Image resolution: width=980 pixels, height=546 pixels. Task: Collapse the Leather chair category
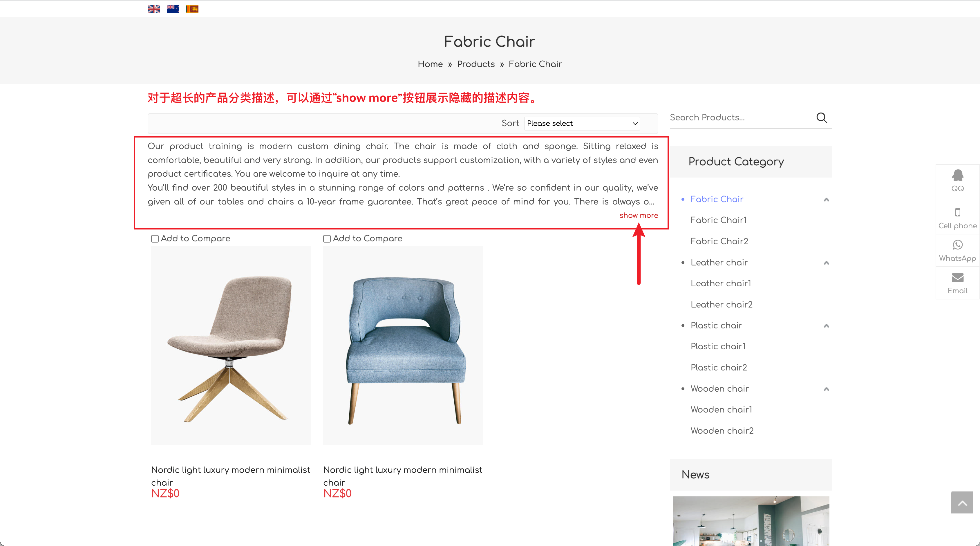826,263
